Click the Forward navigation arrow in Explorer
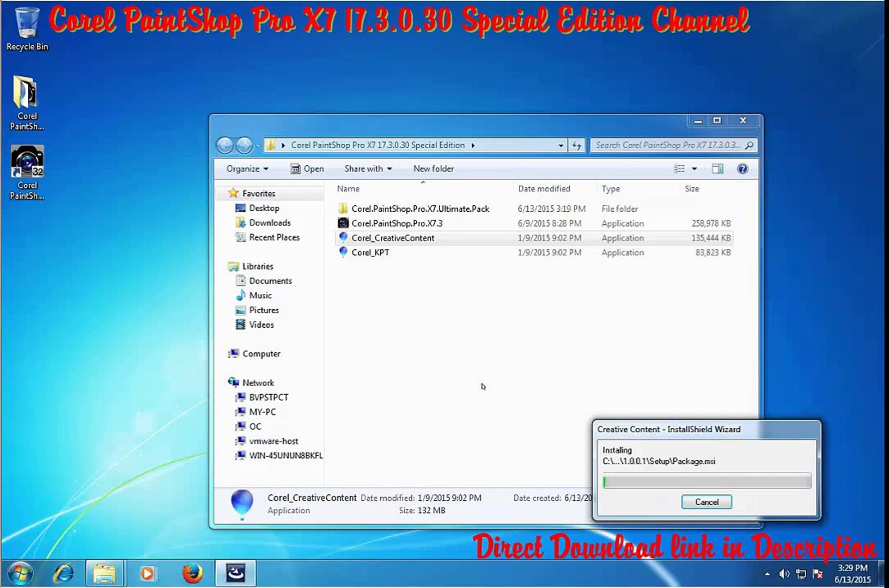The width and height of the screenshot is (889, 588). pos(244,145)
